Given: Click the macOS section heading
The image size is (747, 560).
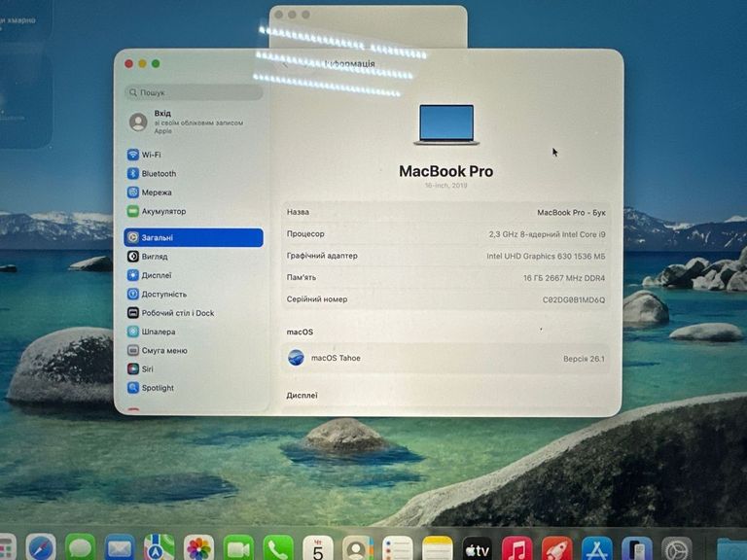Looking at the screenshot, I should 300,332.
